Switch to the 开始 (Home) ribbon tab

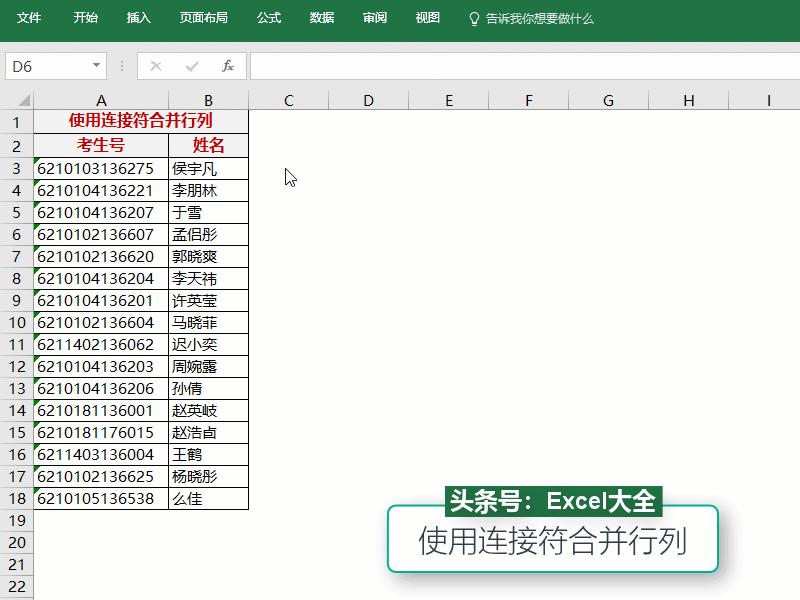pyautogui.click(x=85, y=17)
